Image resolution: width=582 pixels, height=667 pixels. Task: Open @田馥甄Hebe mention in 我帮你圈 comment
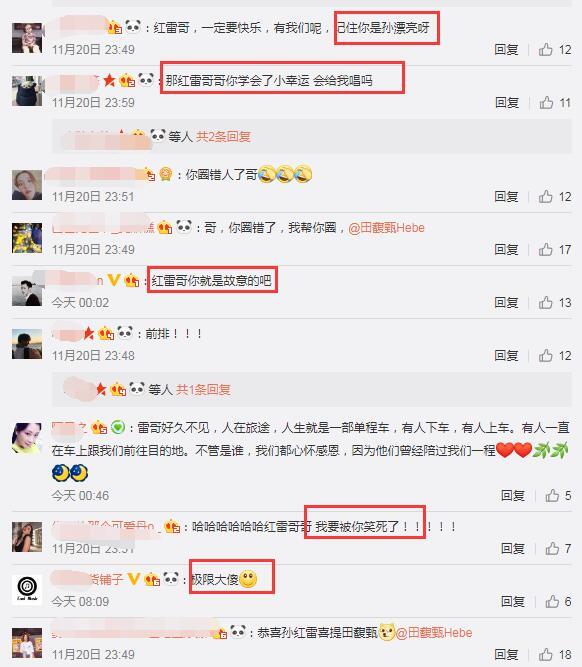point(386,228)
